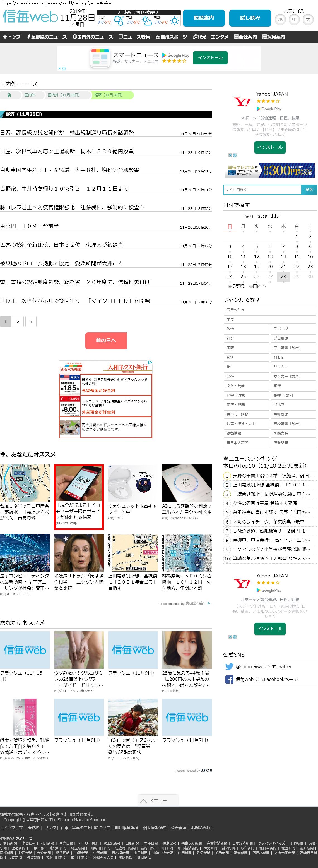
Task: Click the northern region weather icon
Action: click(x=119, y=21)
